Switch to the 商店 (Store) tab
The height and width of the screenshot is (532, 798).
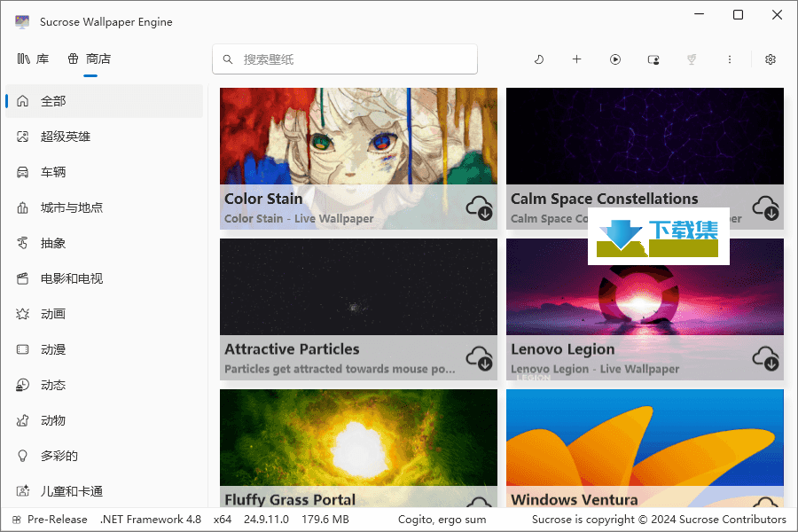(90, 59)
